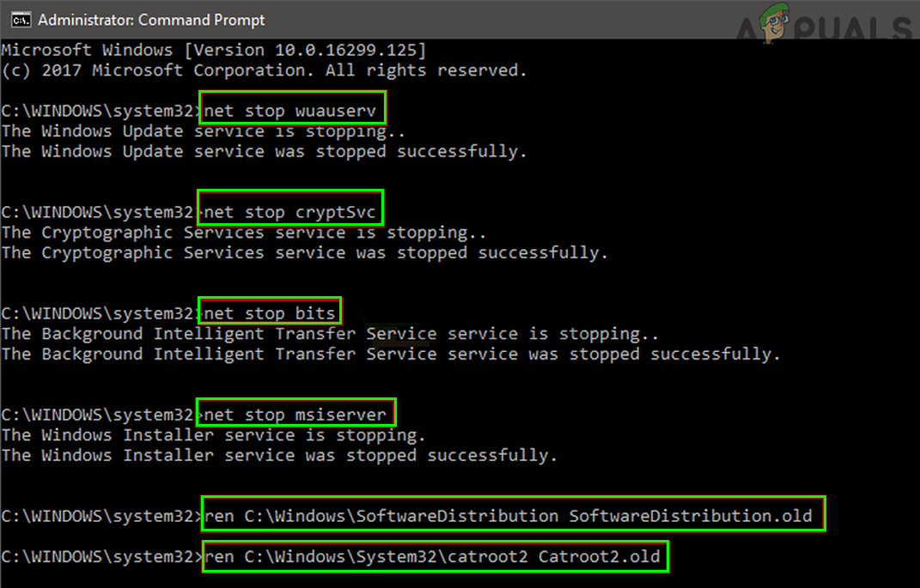This screenshot has width=920, height=588.
Task: Click "Windows Update service was stopped successfully" line
Action: click(x=264, y=152)
